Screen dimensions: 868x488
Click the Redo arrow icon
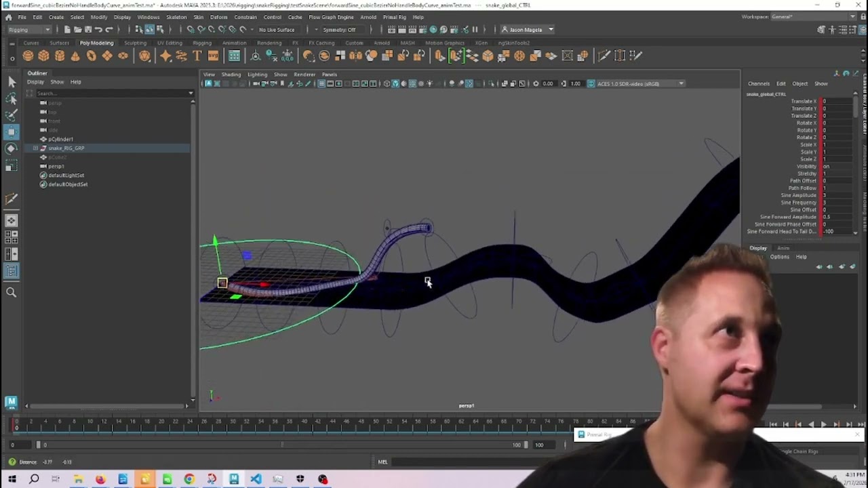click(108, 29)
